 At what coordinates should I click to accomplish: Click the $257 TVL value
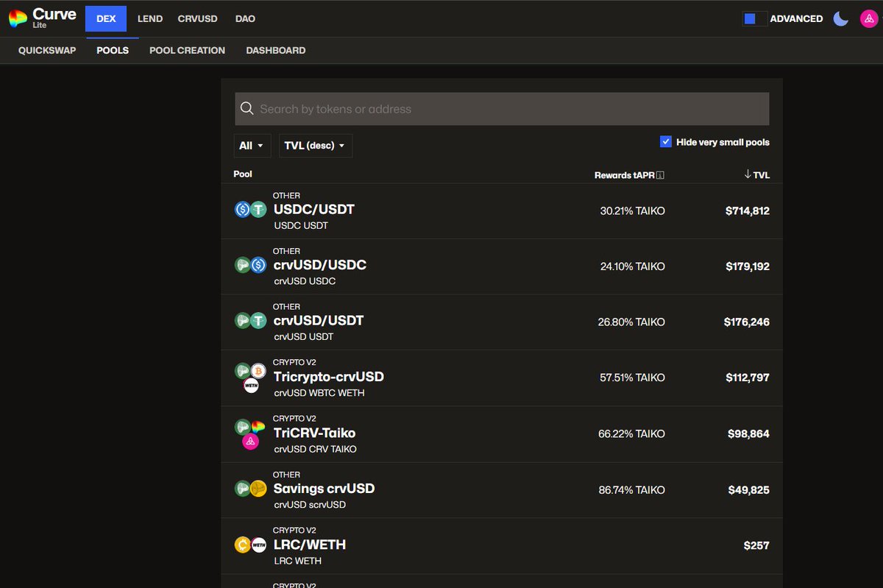click(756, 545)
